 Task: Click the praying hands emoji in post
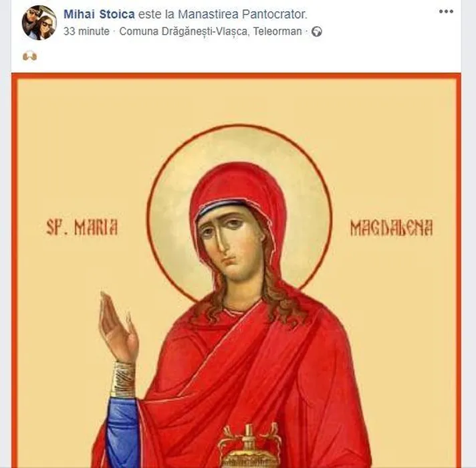pos(29,56)
